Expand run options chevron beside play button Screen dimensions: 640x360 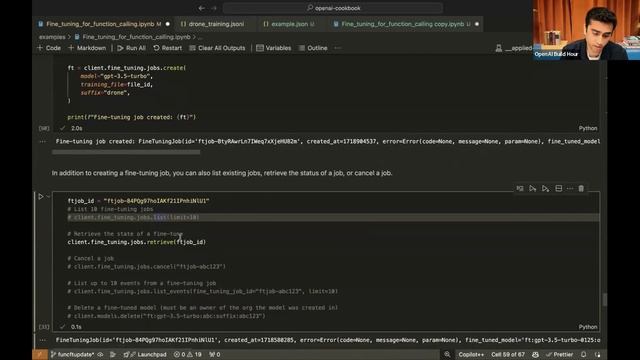[x=48, y=197]
